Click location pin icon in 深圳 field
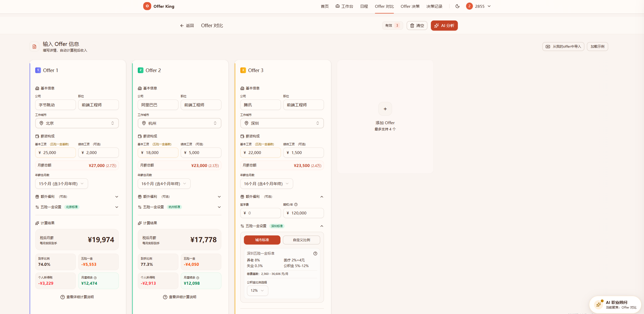 (246, 123)
